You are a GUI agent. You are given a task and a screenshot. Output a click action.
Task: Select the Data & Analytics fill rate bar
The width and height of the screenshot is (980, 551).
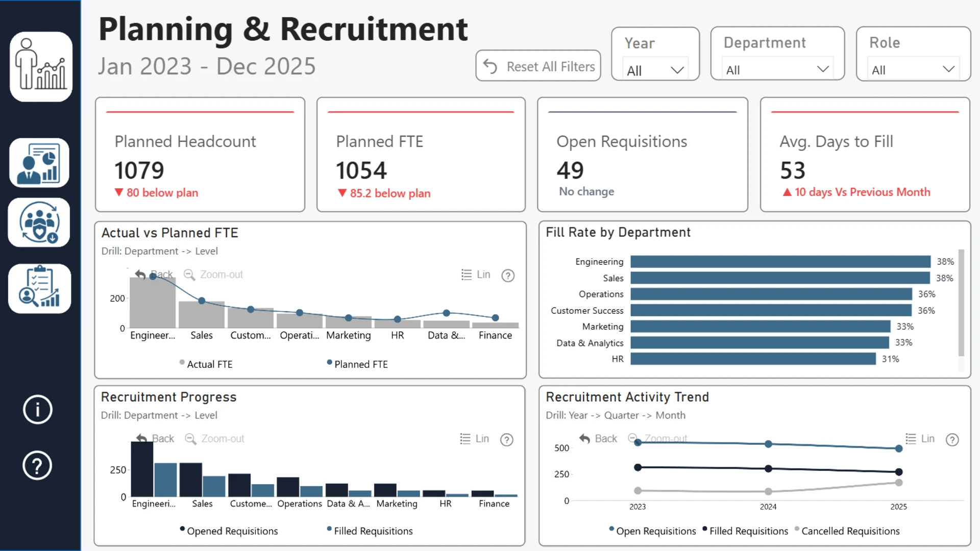click(x=760, y=343)
